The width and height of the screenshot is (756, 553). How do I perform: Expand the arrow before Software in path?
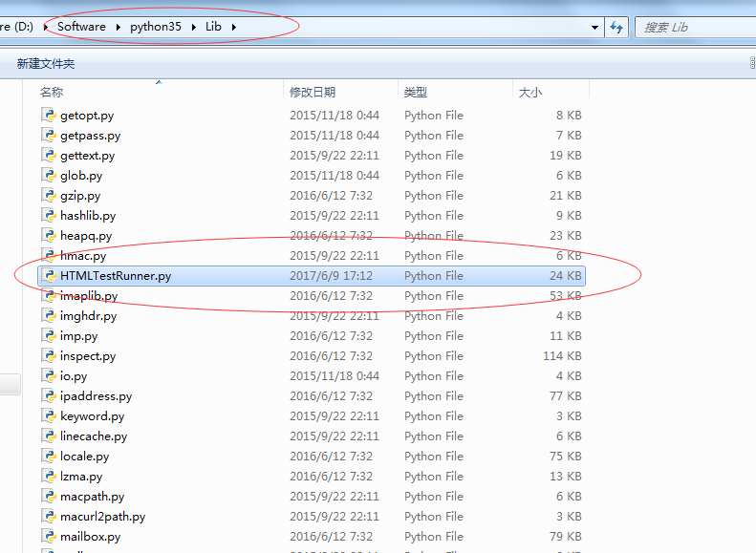(46, 27)
